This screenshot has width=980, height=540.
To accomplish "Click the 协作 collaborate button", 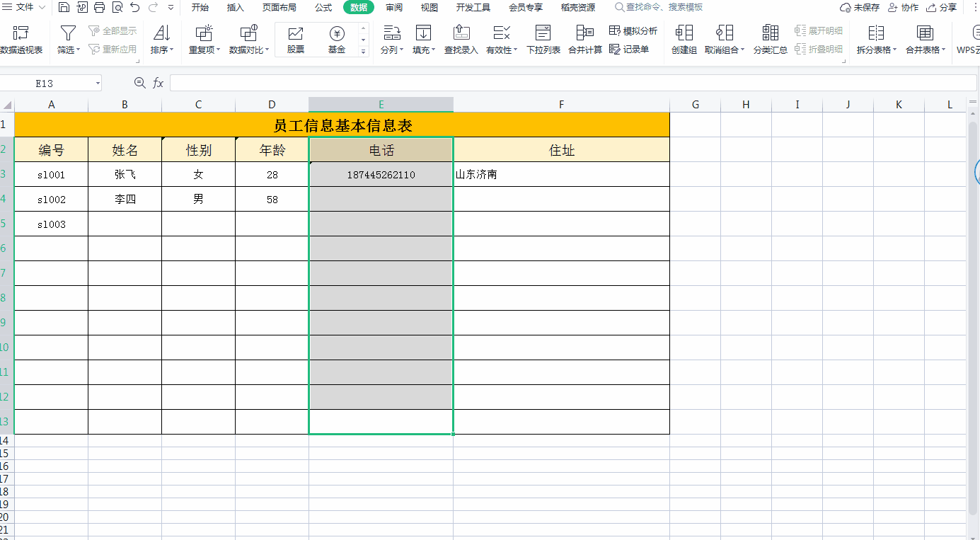I will tap(903, 8).
